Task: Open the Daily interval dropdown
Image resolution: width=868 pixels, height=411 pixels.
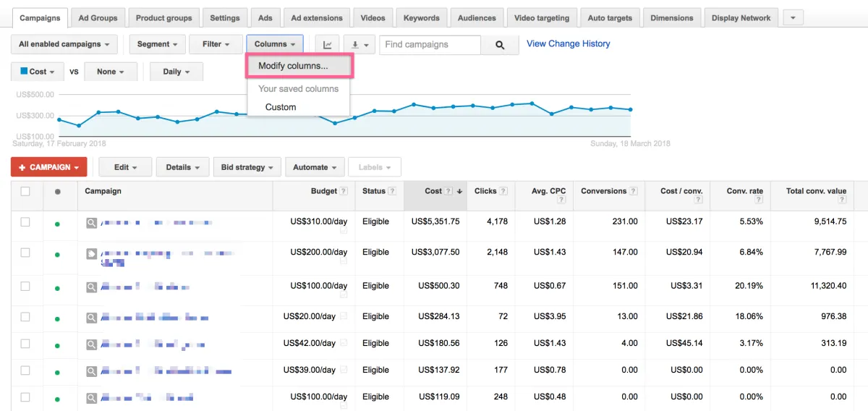Action: 176,72
